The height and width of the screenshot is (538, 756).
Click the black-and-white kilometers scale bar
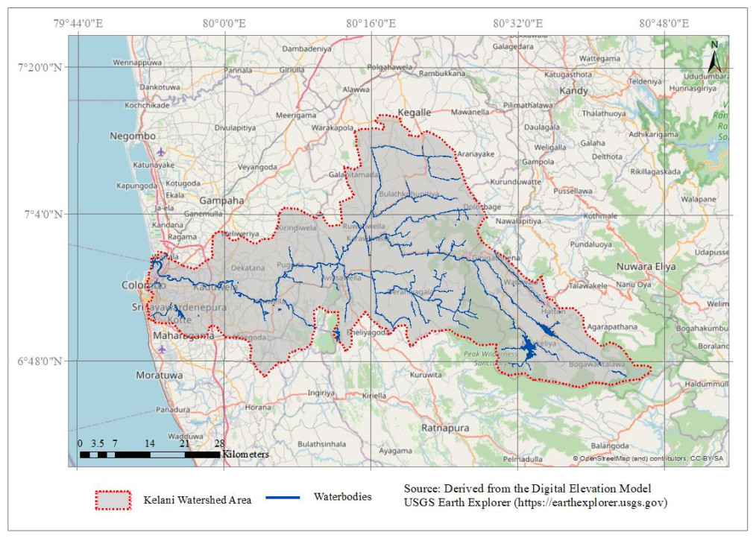point(149,454)
